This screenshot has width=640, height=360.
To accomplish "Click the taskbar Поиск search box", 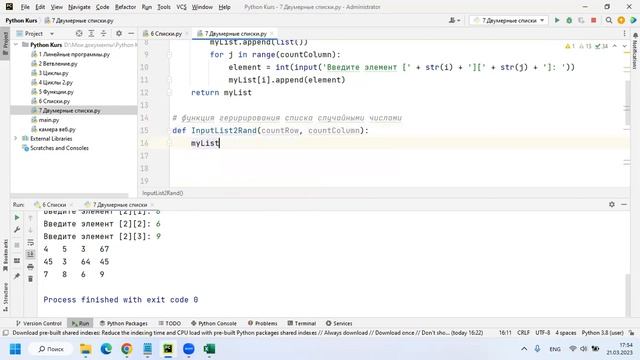I will pos(51,349).
